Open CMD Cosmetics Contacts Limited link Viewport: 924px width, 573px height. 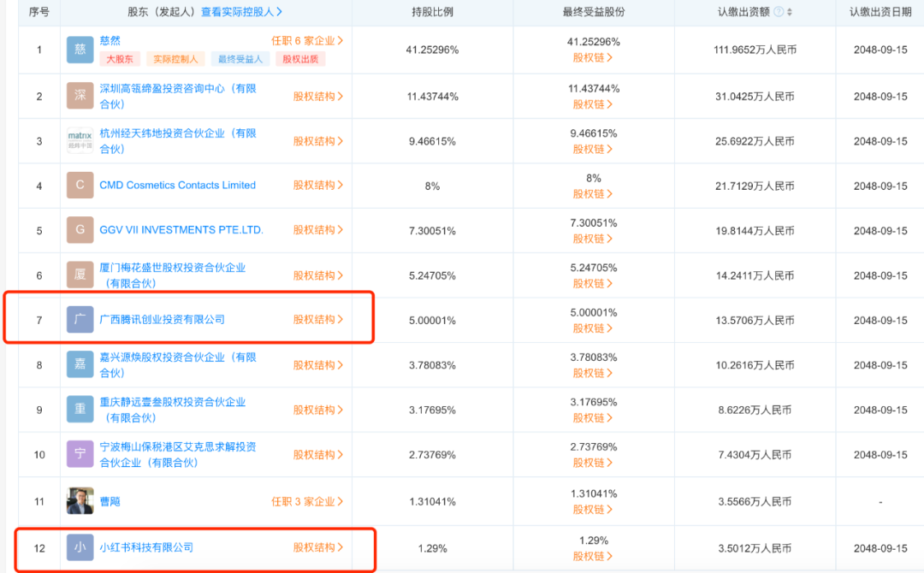177,185
